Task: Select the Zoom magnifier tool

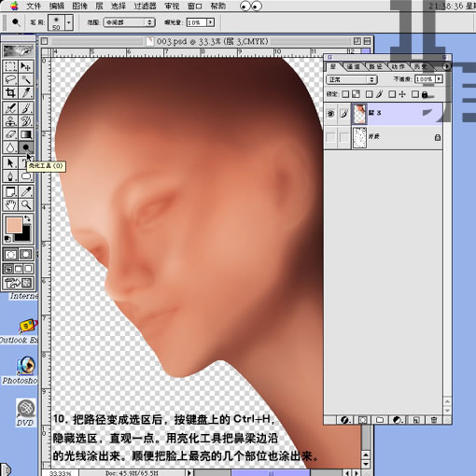Action: point(26,204)
